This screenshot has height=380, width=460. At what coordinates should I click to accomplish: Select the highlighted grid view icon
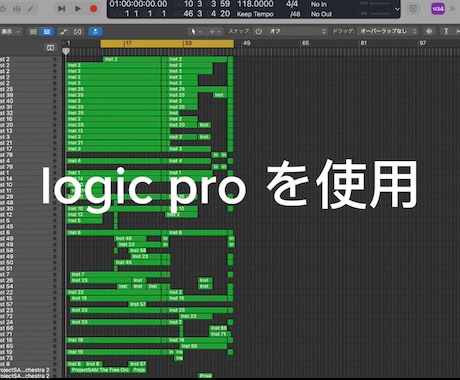(47, 32)
